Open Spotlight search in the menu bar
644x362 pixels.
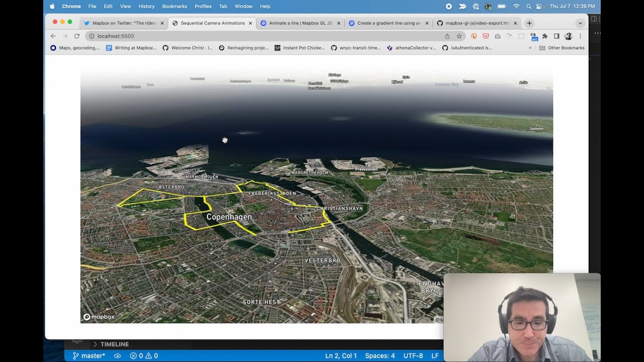[x=529, y=6]
